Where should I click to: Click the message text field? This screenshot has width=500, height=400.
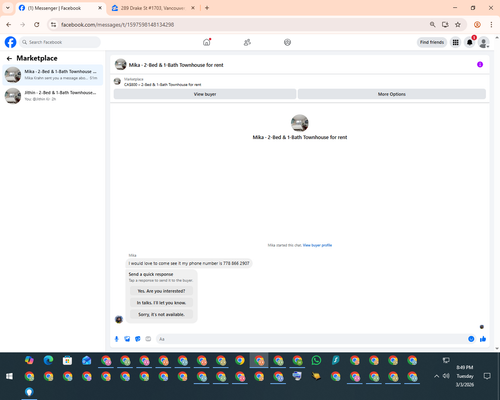312,339
